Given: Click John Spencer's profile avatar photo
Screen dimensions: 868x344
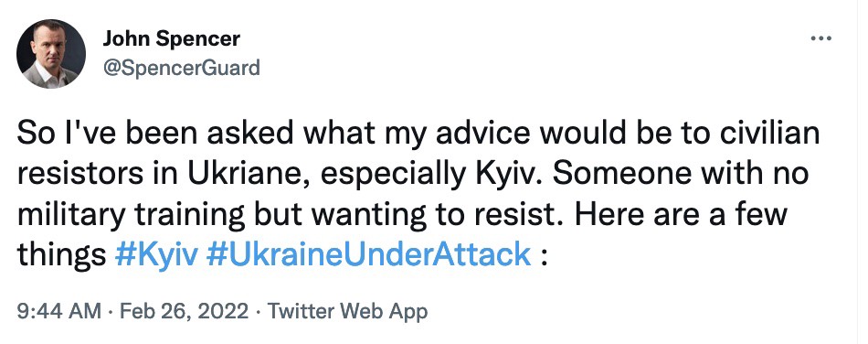Looking at the screenshot, I should [51, 54].
